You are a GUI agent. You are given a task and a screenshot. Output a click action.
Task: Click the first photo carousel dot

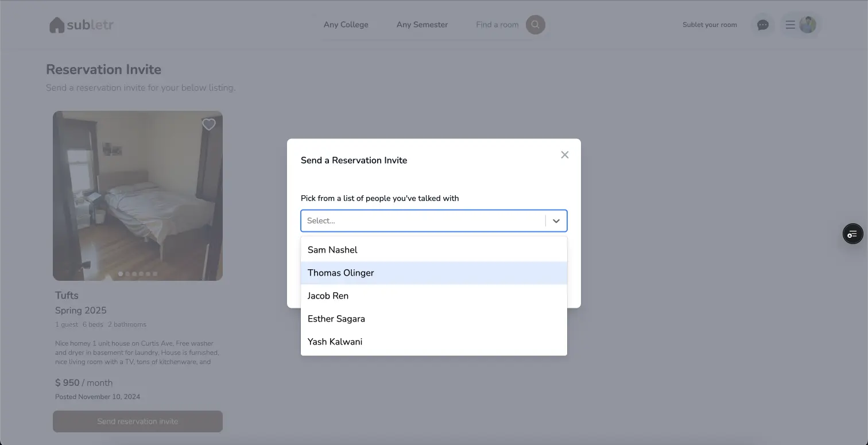point(121,274)
